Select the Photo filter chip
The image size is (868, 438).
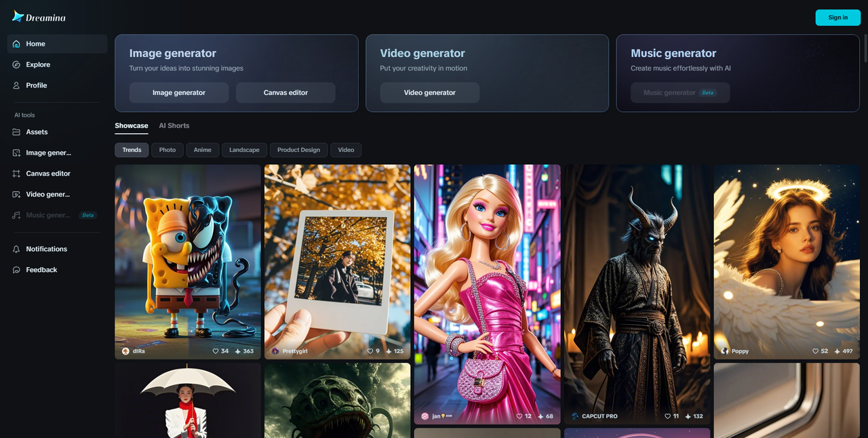coord(167,150)
